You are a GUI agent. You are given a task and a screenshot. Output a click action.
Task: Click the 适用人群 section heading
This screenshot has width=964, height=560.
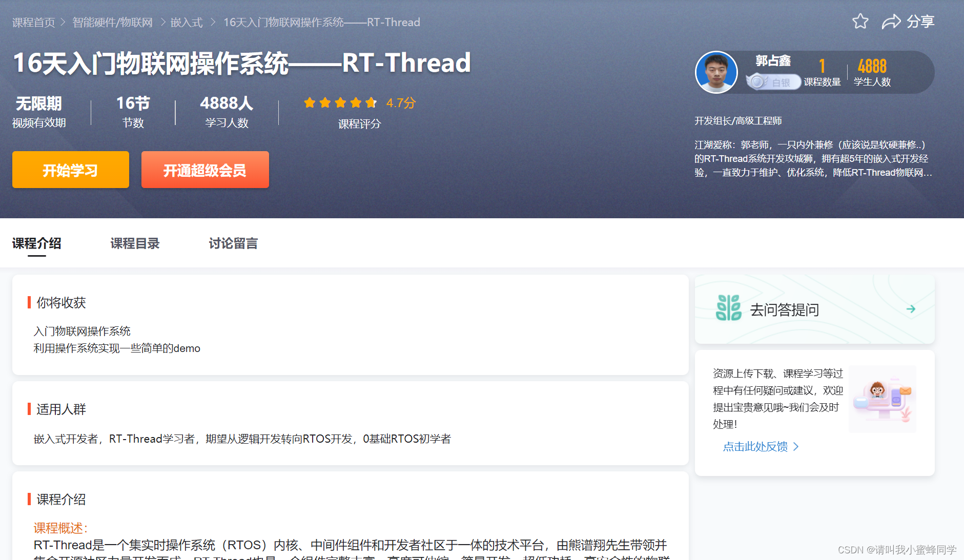[61, 409]
